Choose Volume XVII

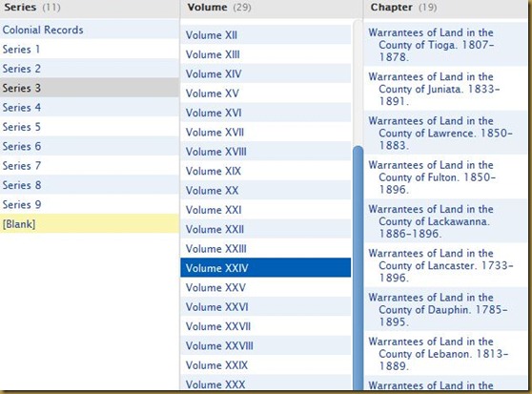coord(266,132)
